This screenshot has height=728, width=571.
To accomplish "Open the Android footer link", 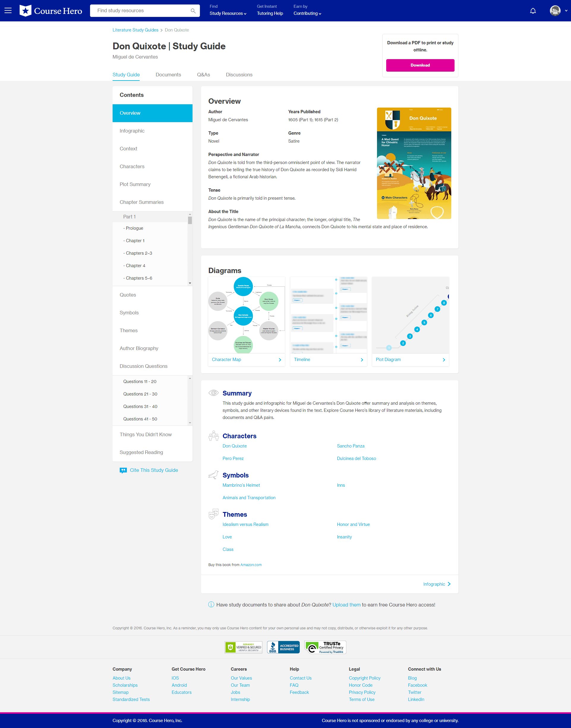I will 179,685.
